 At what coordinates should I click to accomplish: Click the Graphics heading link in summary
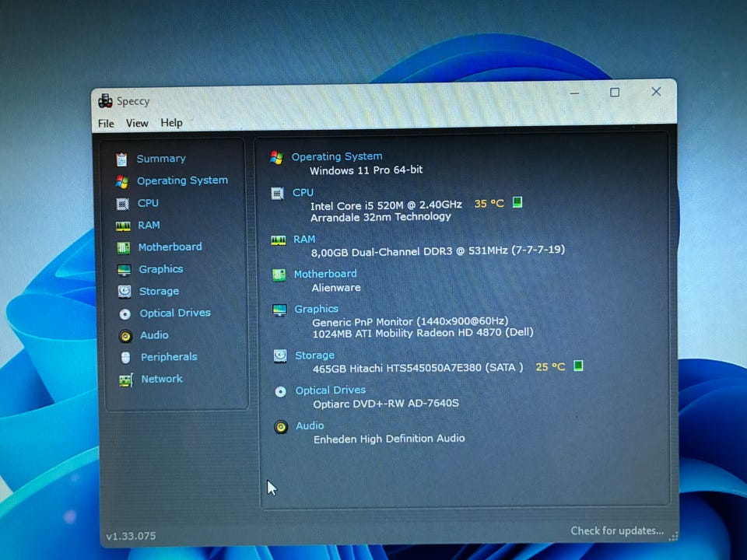[317, 309]
